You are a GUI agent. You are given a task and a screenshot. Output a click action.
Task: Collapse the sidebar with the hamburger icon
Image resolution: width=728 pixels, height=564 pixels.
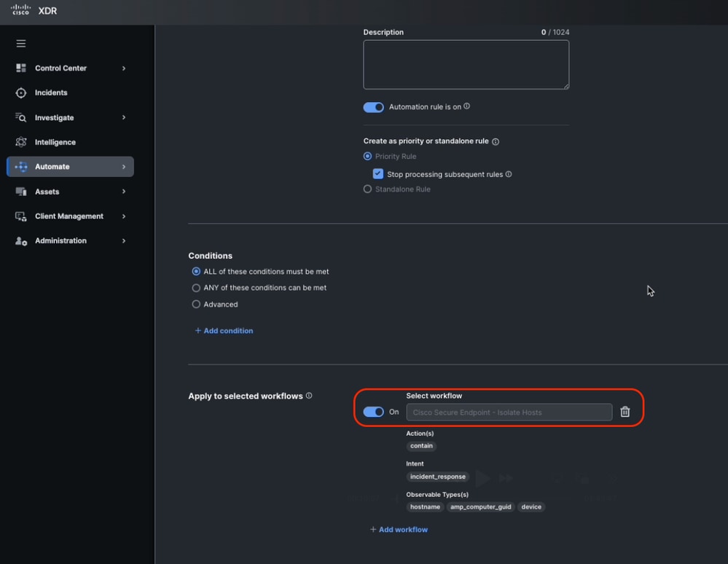[21, 44]
